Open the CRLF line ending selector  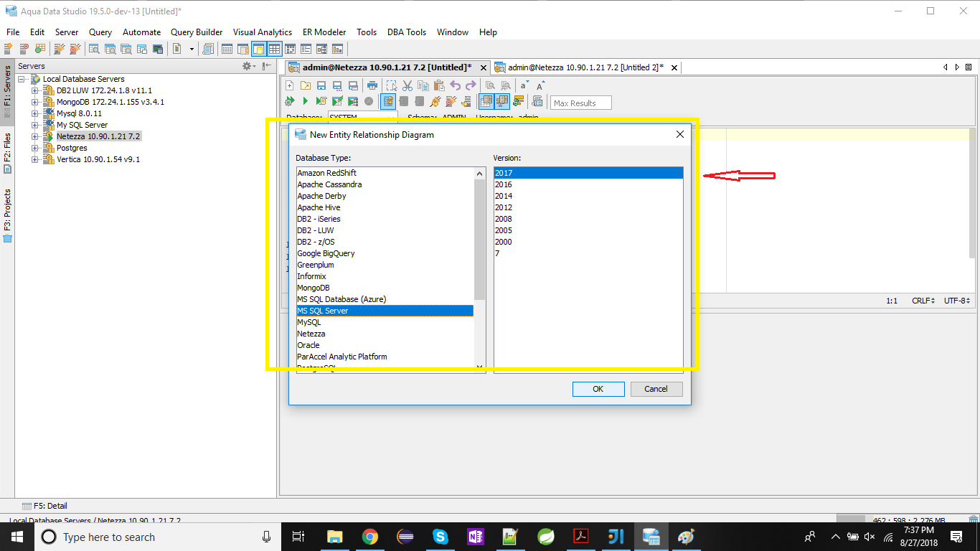(923, 301)
